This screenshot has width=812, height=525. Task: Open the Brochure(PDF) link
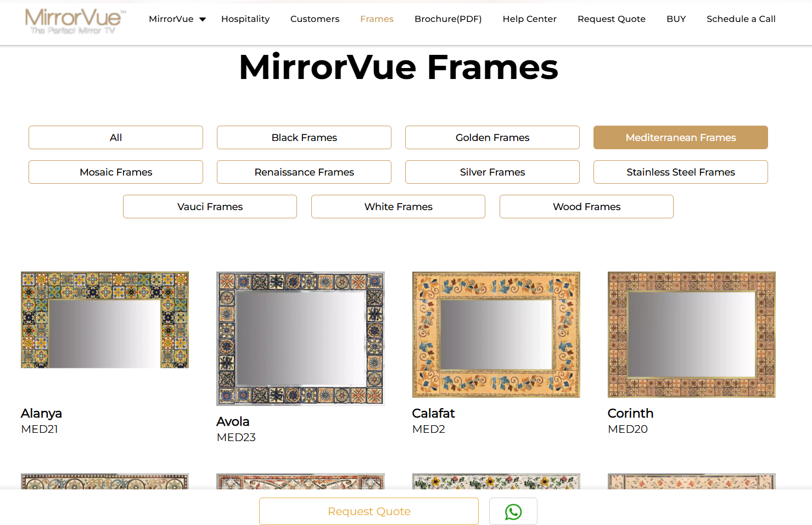pos(448,18)
